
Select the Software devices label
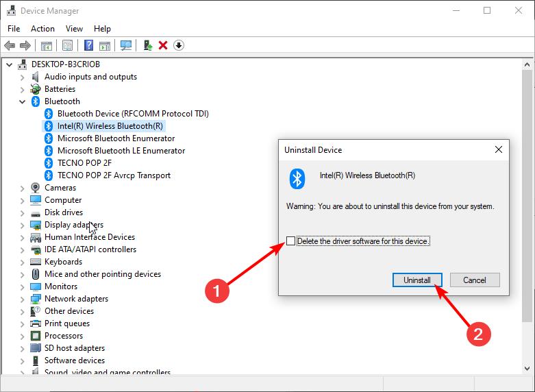tap(75, 360)
